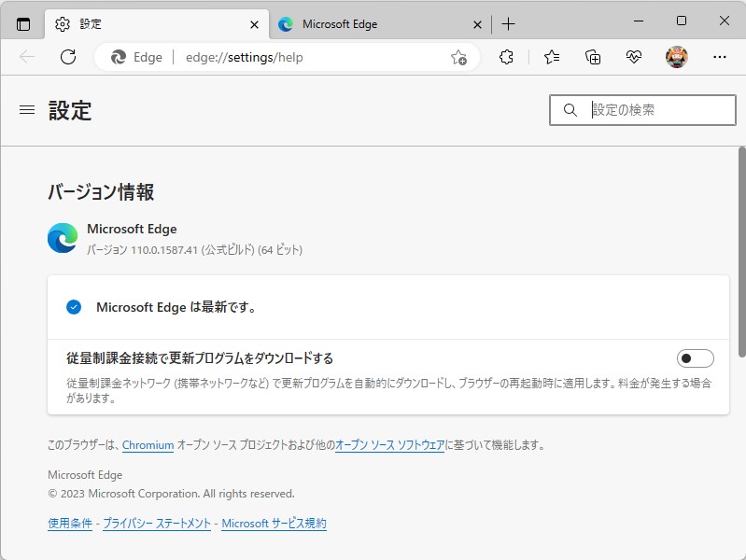The width and height of the screenshot is (746, 560).
Task: Click the 設定の検索 search field
Action: click(x=642, y=110)
